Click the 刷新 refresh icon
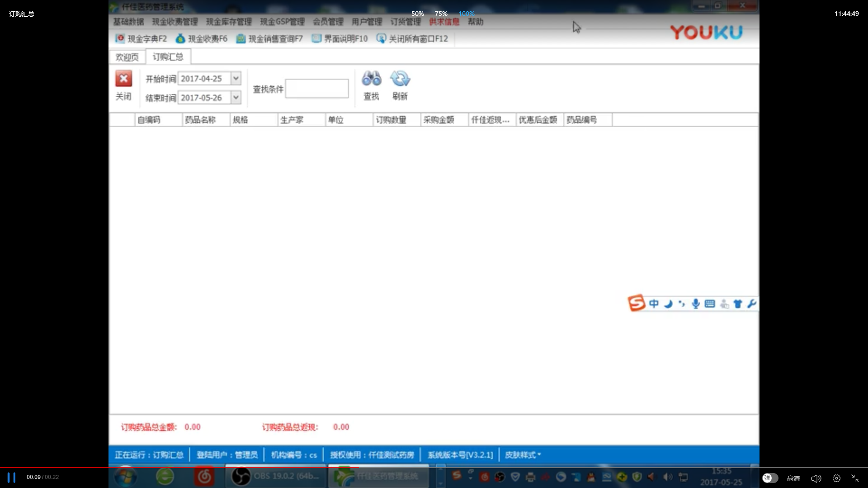This screenshot has width=868, height=488. (x=400, y=79)
